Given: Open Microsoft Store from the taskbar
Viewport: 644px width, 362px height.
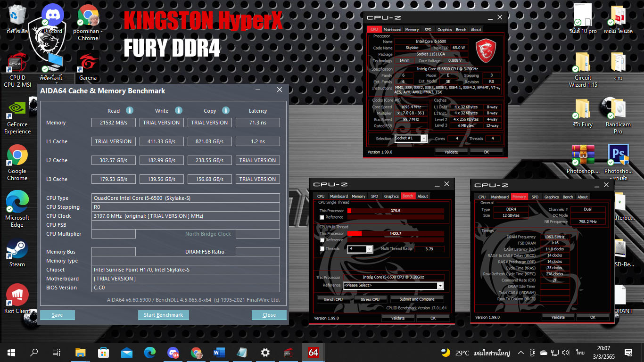Looking at the screenshot, I should coord(104,352).
